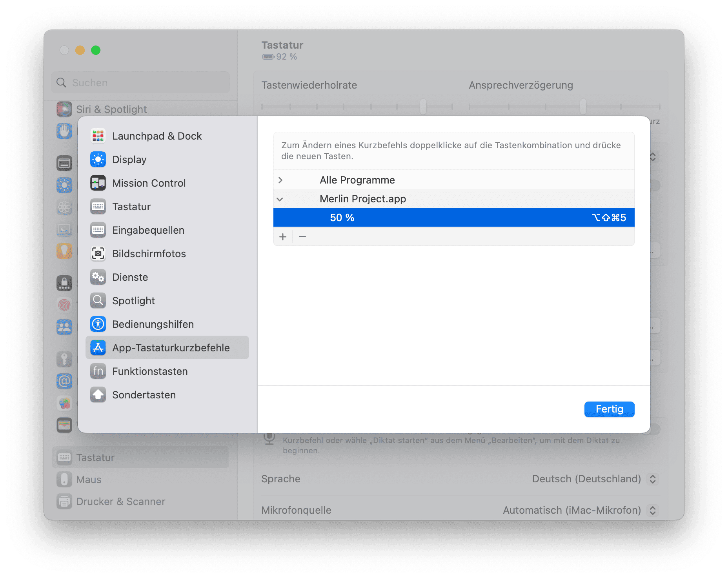The height and width of the screenshot is (578, 728).
Task: Select the Display sun icon
Action: 98,160
